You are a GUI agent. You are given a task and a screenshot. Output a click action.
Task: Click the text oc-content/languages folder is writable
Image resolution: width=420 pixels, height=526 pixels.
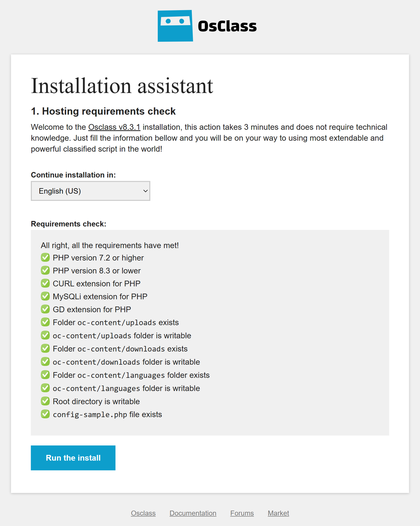(126, 388)
